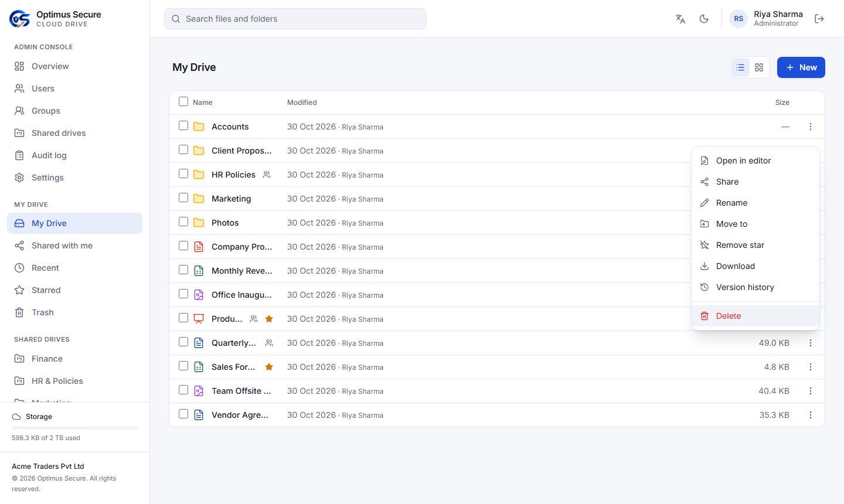Go to Shared with me
The width and height of the screenshot is (844, 504).
[x=74, y=246]
